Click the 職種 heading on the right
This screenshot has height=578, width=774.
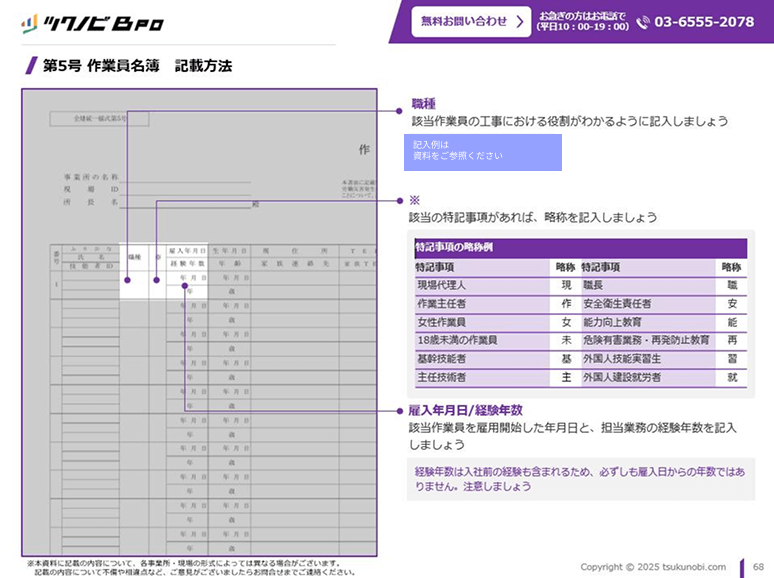[x=424, y=104]
